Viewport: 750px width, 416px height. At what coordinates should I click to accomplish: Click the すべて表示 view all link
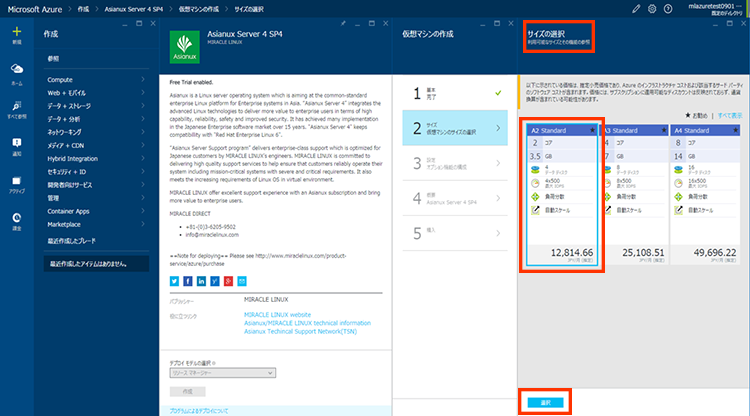(729, 116)
